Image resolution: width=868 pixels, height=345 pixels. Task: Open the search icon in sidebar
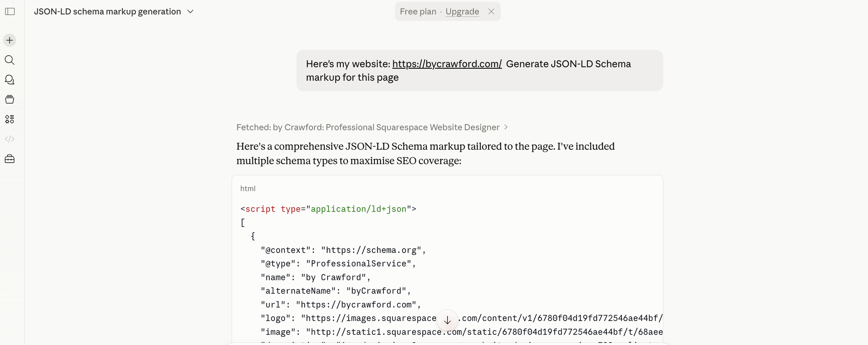point(10,60)
